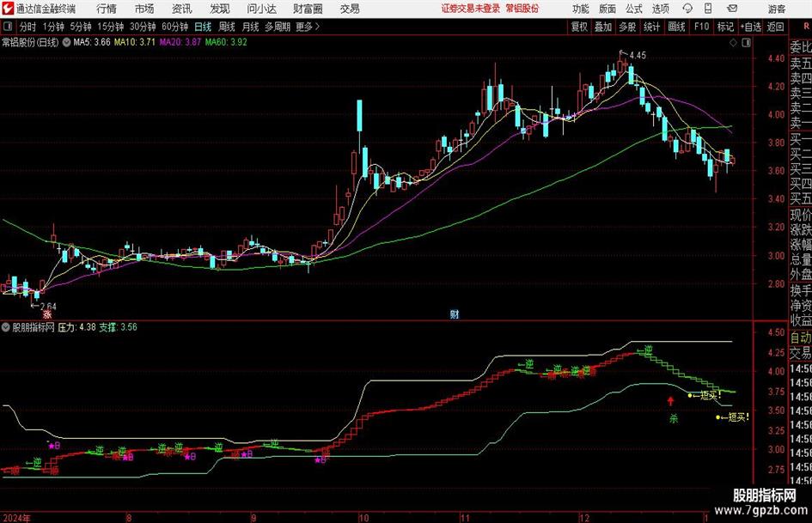Switch to the 5分钟 period tab
Viewport: 812px width, 523px height.
[x=81, y=27]
